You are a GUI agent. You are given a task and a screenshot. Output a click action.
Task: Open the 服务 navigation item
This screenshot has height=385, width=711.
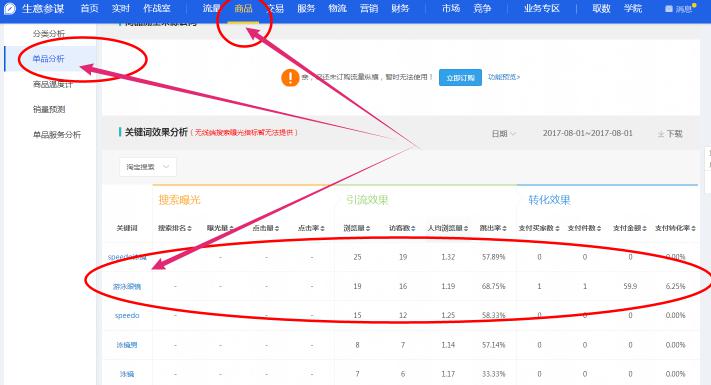tap(306, 9)
